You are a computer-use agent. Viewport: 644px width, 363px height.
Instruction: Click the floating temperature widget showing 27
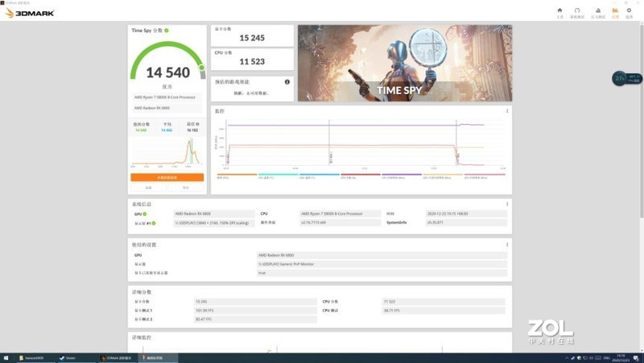tap(626, 78)
